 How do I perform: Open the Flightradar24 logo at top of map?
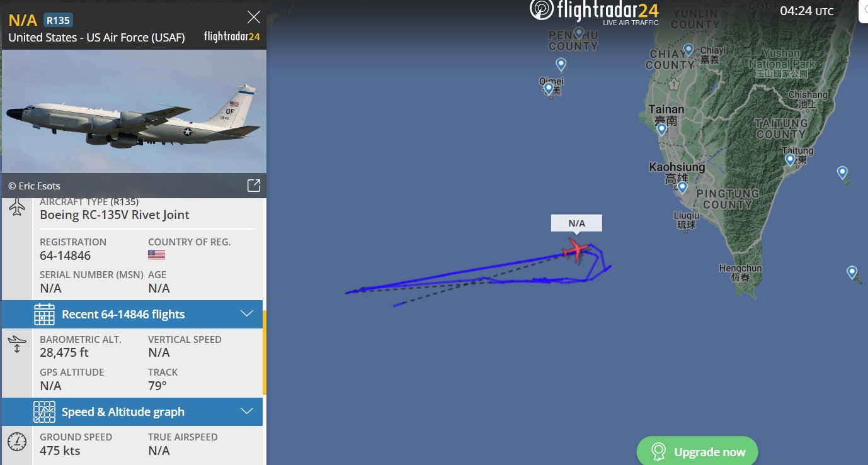point(595,11)
